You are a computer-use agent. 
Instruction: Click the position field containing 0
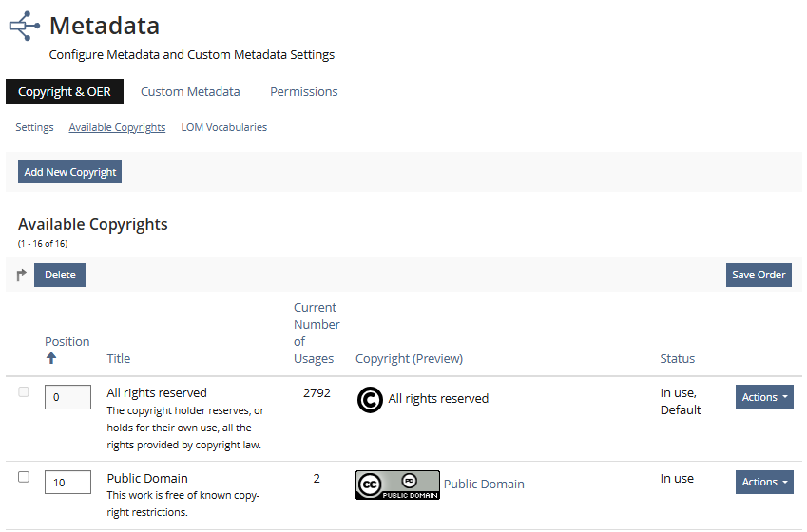coord(67,397)
